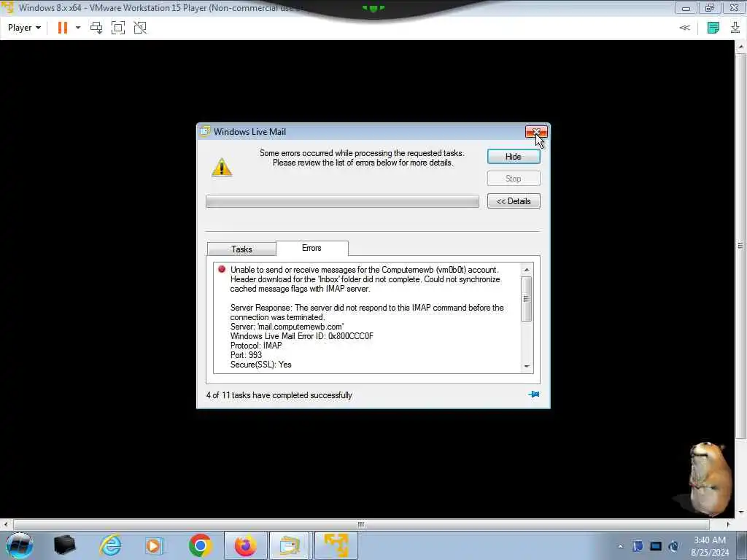
Task: Click the greyed-out Stop button
Action: click(x=514, y=179)
